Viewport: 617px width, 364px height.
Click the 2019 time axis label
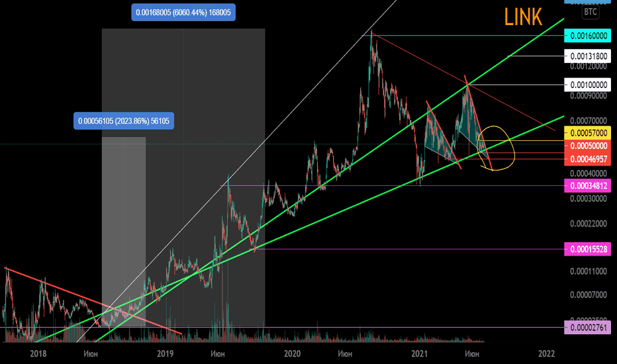tap(165, 353)
